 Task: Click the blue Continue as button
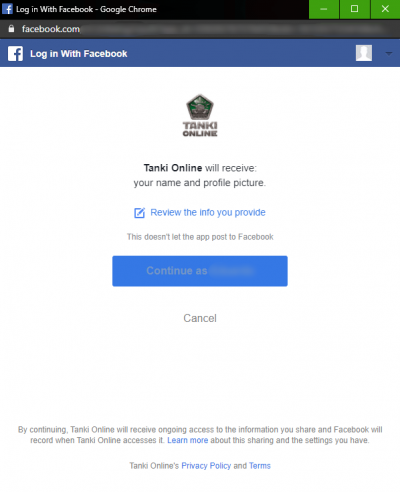tap(200, 271)
